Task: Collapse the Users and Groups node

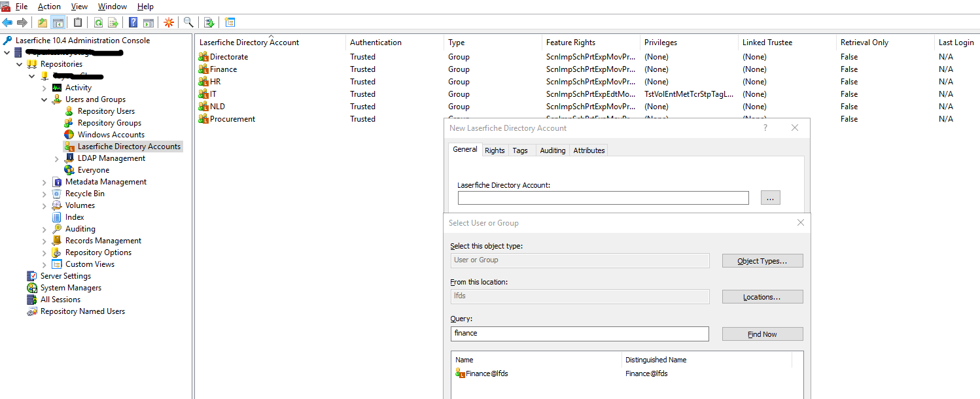Action: pos(44,99)
